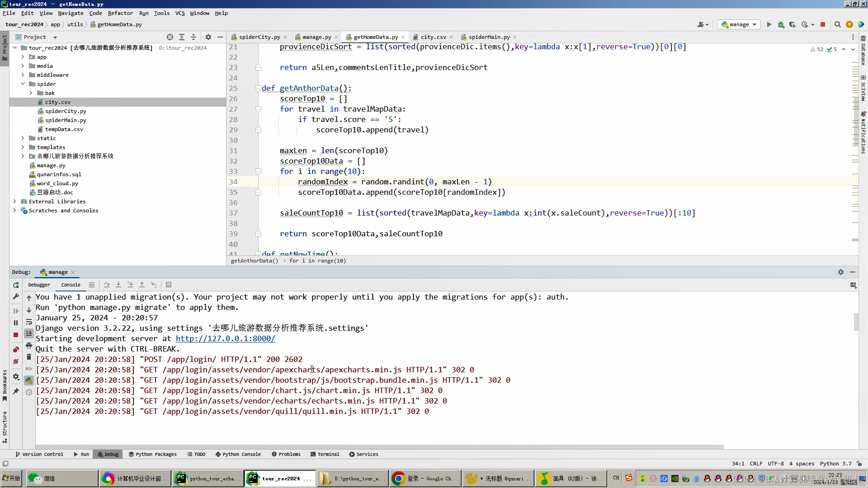Click the Step Over debugger icon
Image resolution: width=868 pixels, height=488 pixels.
click(107, 285)
